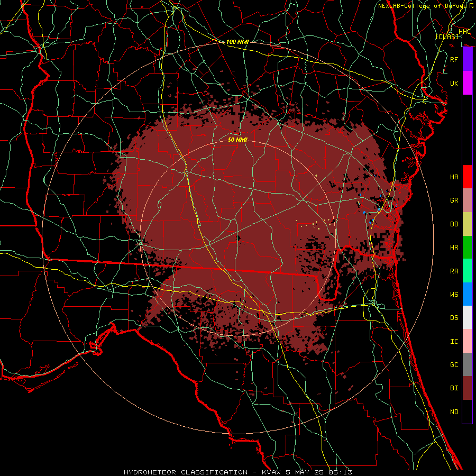Click the KVAX station identifier
Image resolution: width=476 pixels, height=476 pixels.
pos(272,472)
